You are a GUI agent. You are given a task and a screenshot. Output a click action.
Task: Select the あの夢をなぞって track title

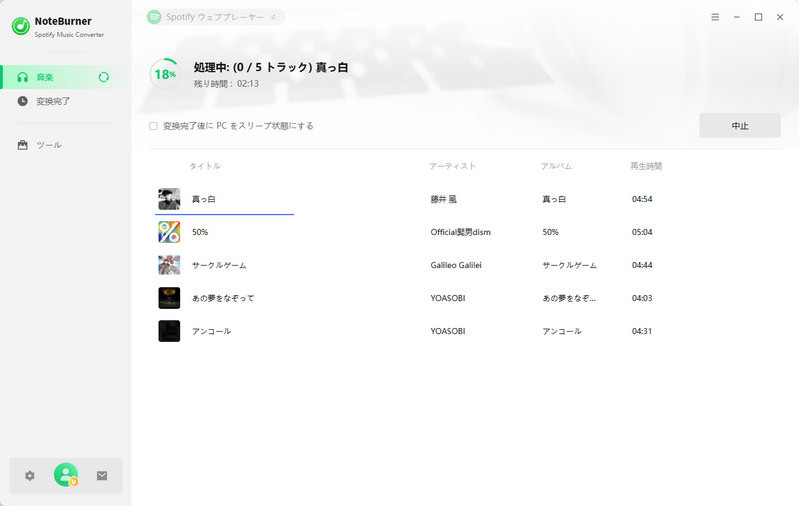[223, 298]
